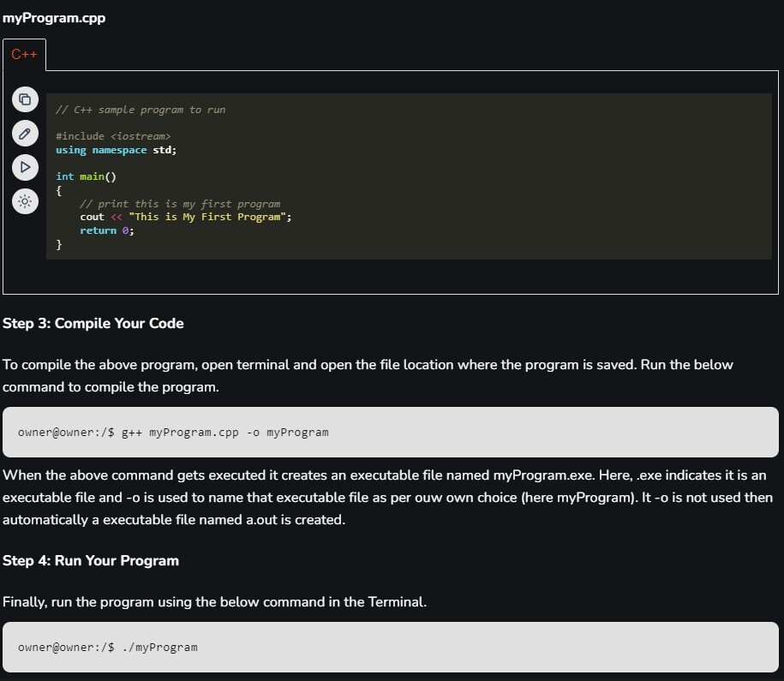Click the To compile the above program paragraph
784x681 pixels.
pos(368,375)
